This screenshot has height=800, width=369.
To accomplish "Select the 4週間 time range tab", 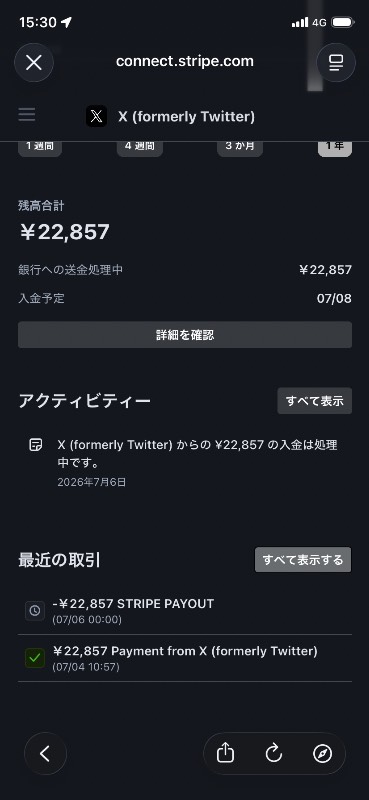I will 140,147.
